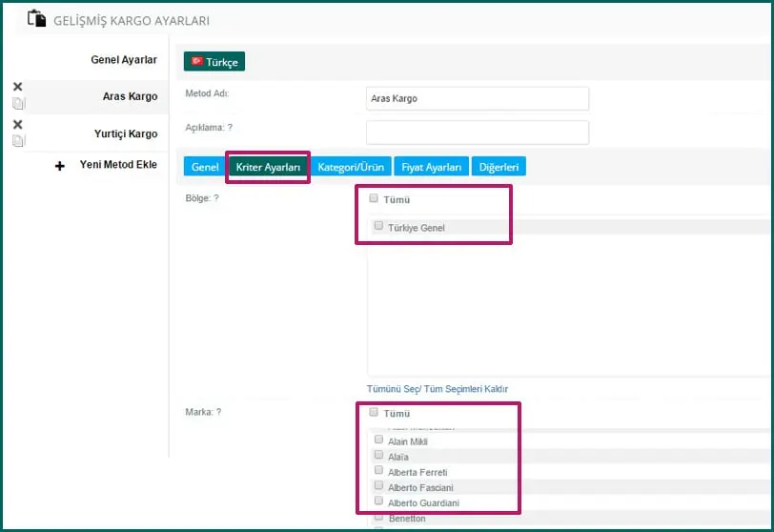Enable the Türkiye Genel region checkbox

[x=378, y=227]
